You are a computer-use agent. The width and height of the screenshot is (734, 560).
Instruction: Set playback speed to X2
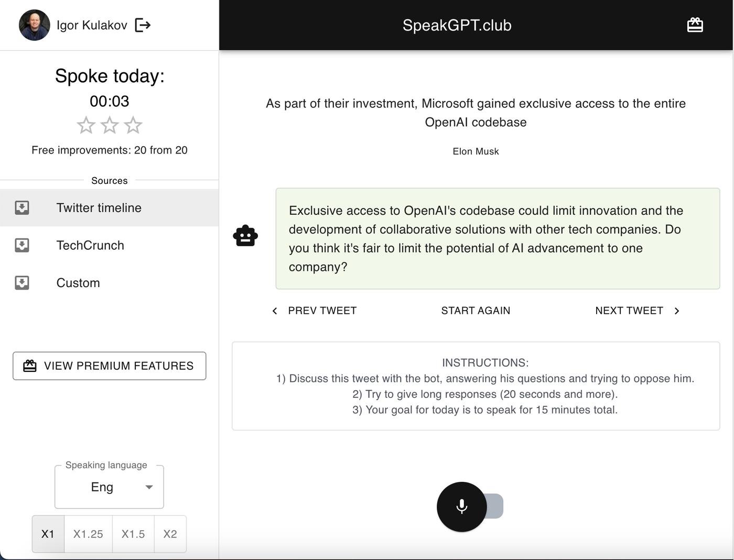coord(170,534)
